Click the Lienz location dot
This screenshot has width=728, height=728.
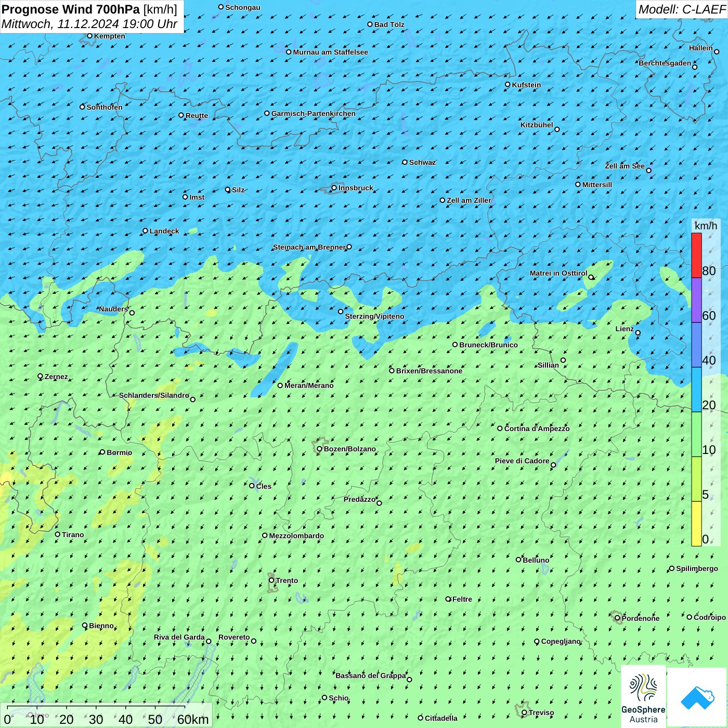tap(638, 333)
